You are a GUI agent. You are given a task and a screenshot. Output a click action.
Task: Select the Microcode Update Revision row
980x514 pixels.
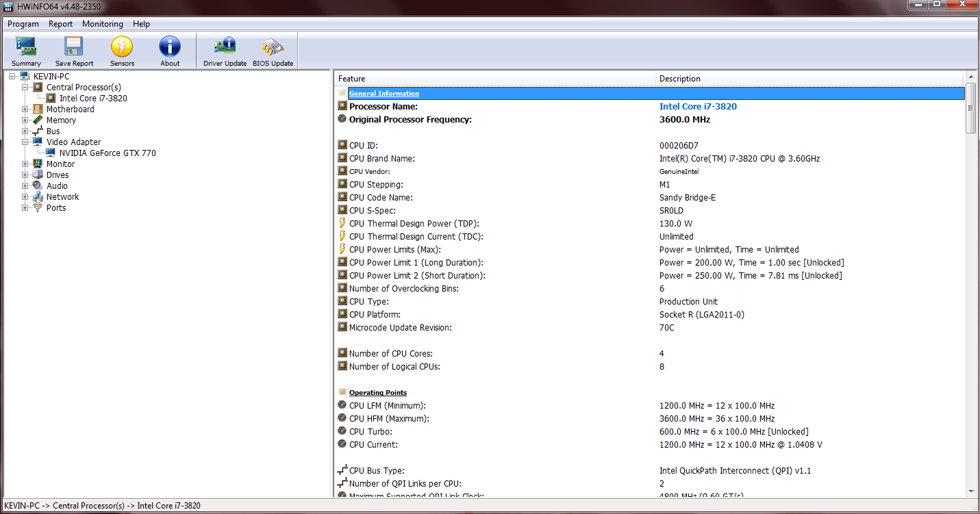(x=651, y=327)
